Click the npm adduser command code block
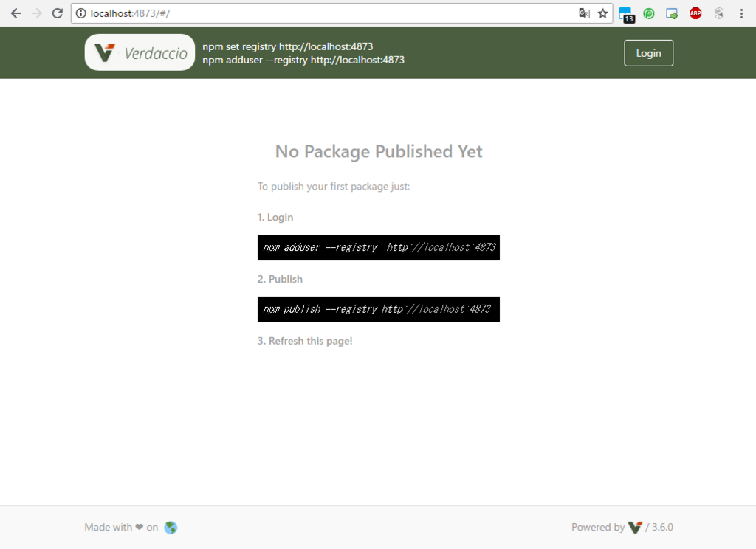Image resolution: width=756 pixels, height=549 pixels. 379,247
